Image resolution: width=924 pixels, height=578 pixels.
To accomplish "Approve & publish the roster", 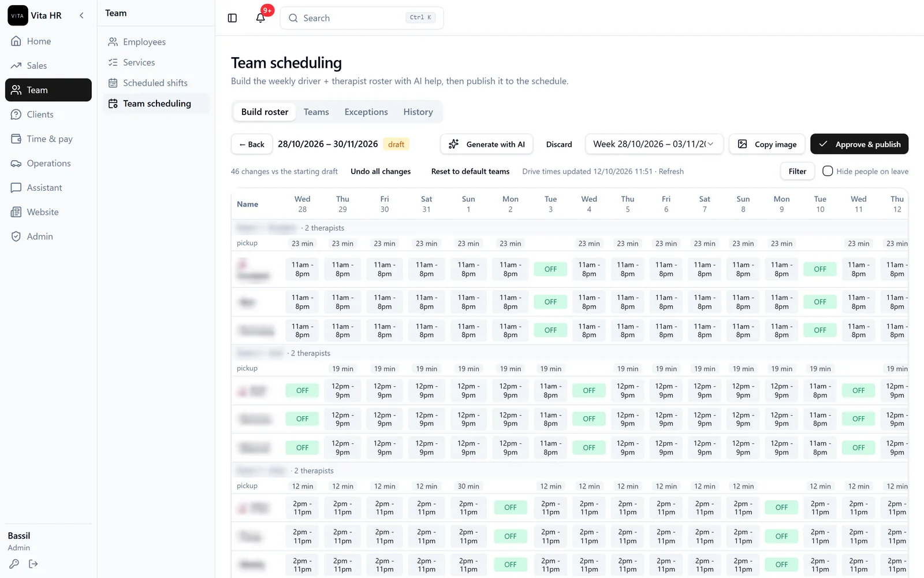I will point(859,144).
